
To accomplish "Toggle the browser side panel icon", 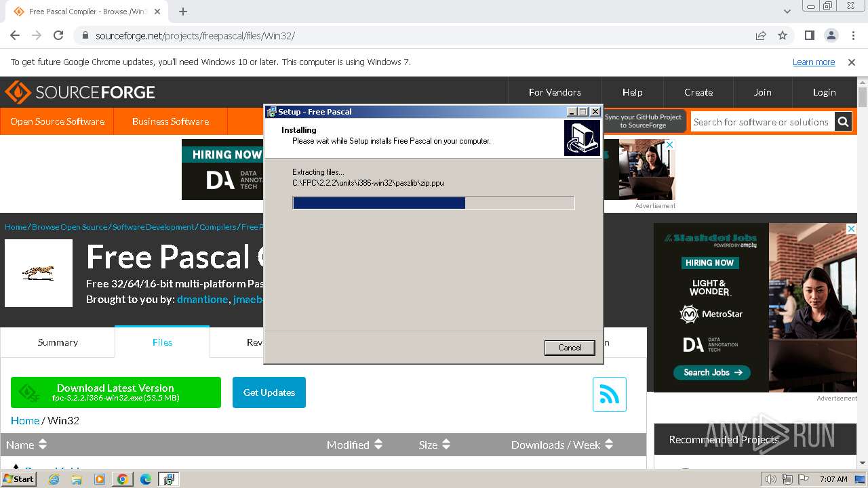I will 809,35.
